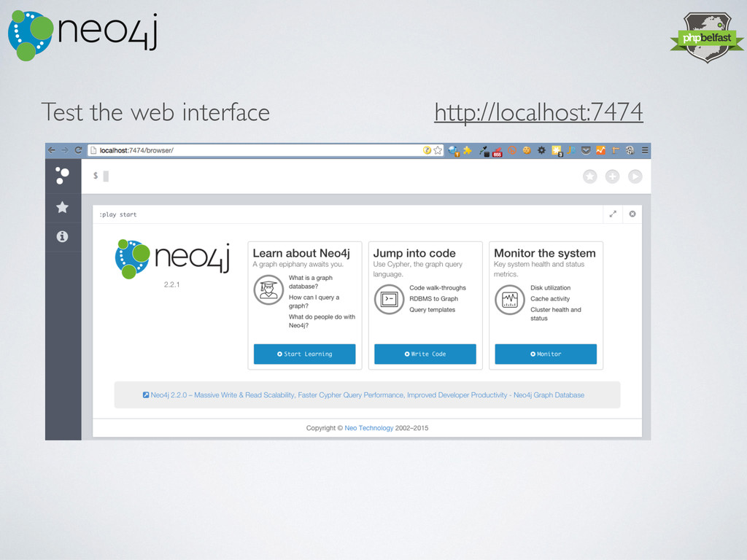Open the globe extension with badge 1
Viewport: 747px width, 560px height.
click(x=454, y=151)
